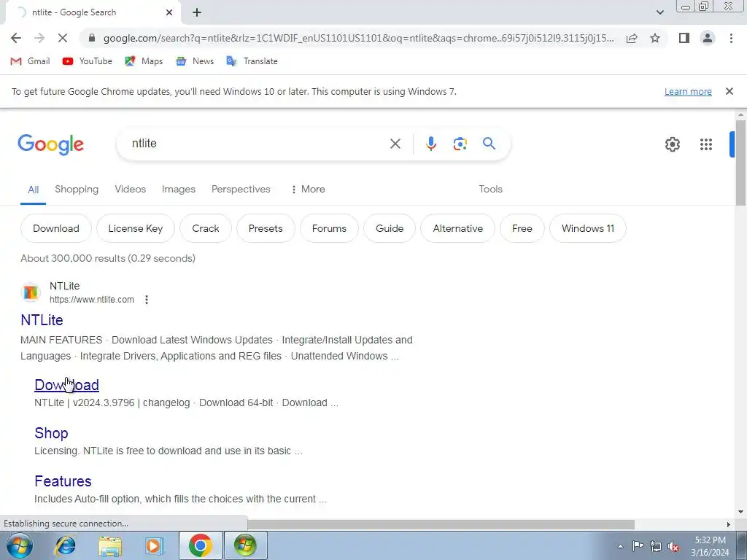
Task: Open a new Chrome tab
Action: [197, 12]
